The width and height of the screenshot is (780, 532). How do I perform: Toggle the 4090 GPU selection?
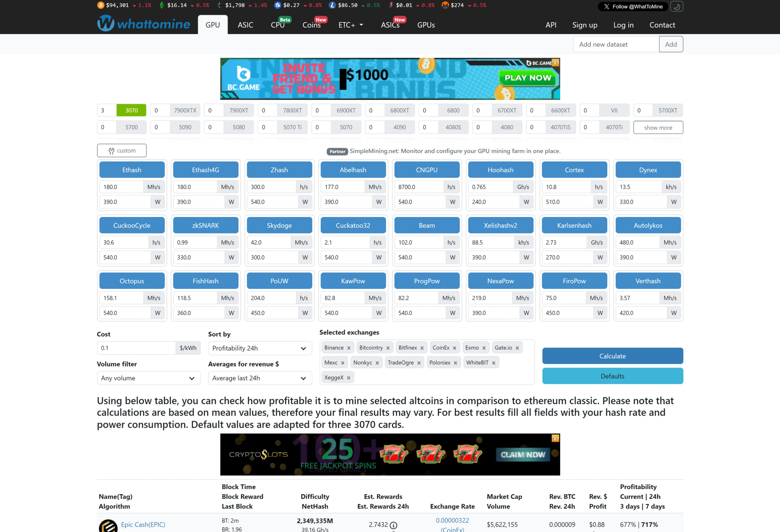pos(399,127)
